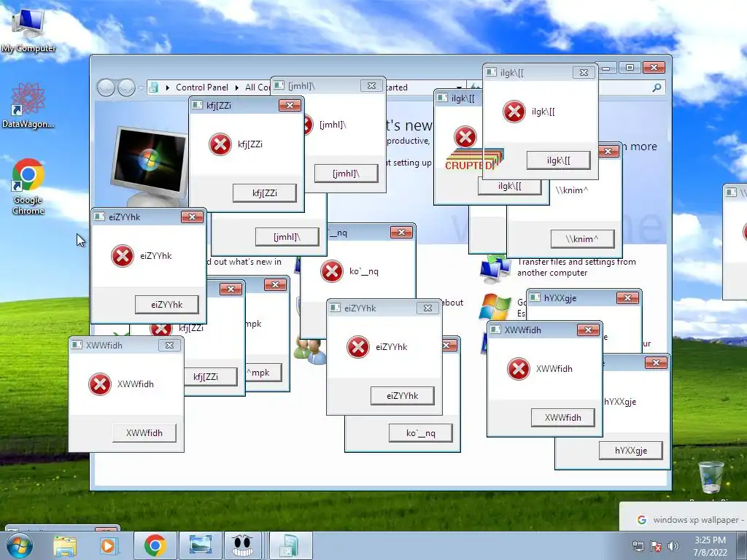Select the two-computers transfer icon

coord(495,270)
